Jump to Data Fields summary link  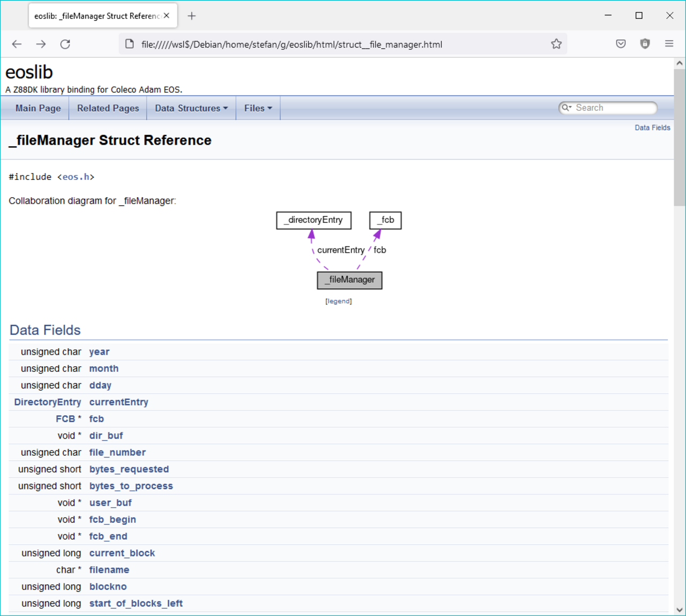coord(652,127)
